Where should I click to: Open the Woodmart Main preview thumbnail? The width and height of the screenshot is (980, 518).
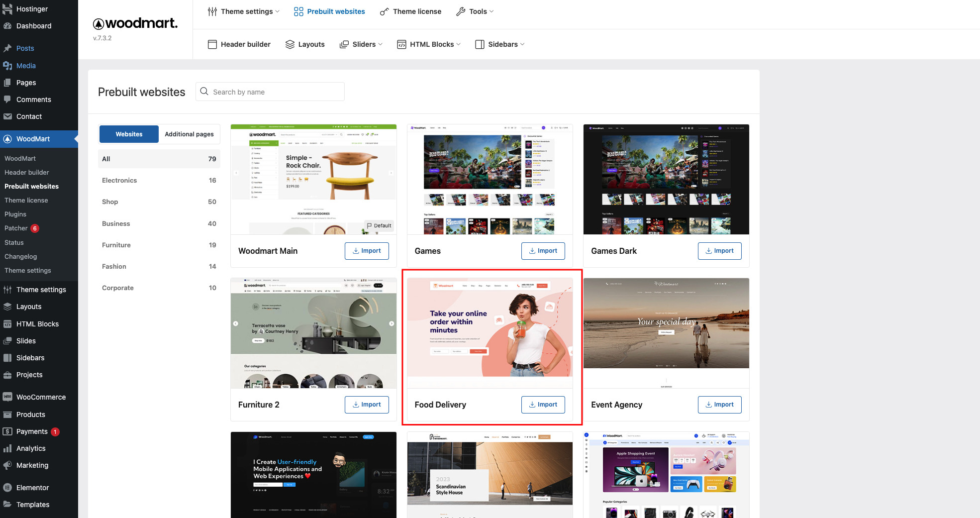point(313,179)
